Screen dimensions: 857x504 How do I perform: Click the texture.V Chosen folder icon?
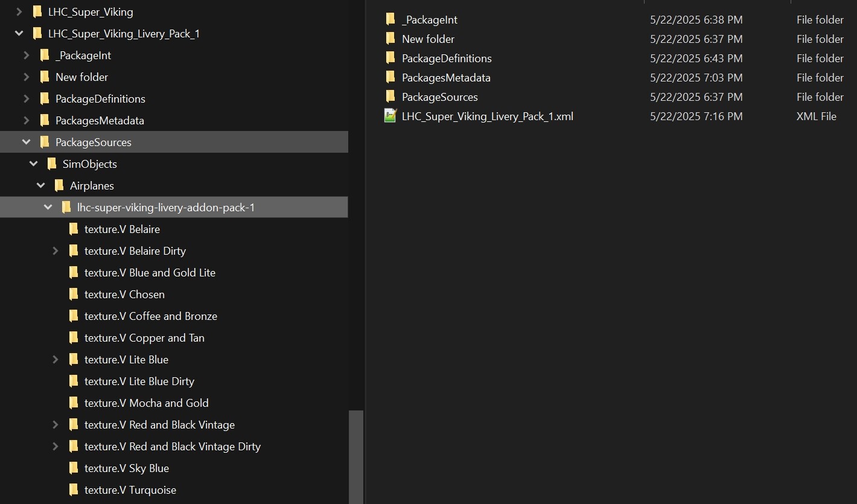[x=74, y=294]
